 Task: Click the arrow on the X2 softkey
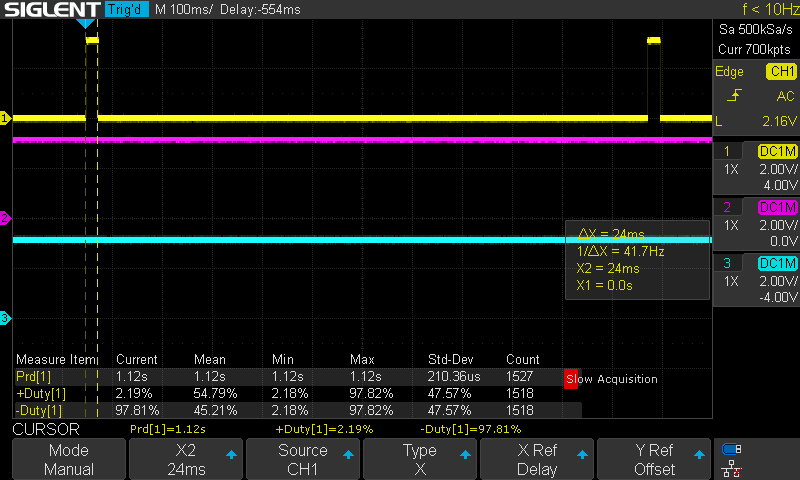[231, 454]
